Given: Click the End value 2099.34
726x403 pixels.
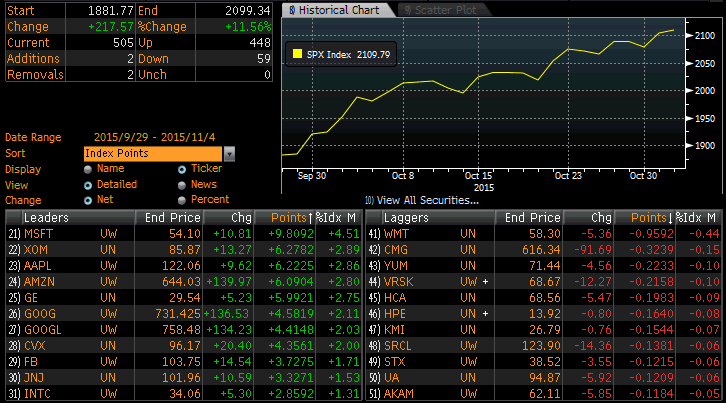Looking at the screenshot, I should (x=248, y=11).
